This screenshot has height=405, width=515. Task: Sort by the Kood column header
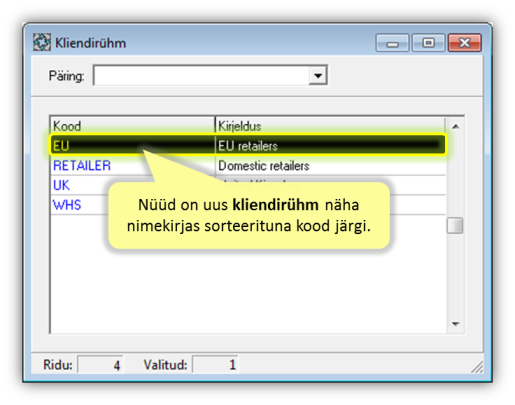pos(132,126)
